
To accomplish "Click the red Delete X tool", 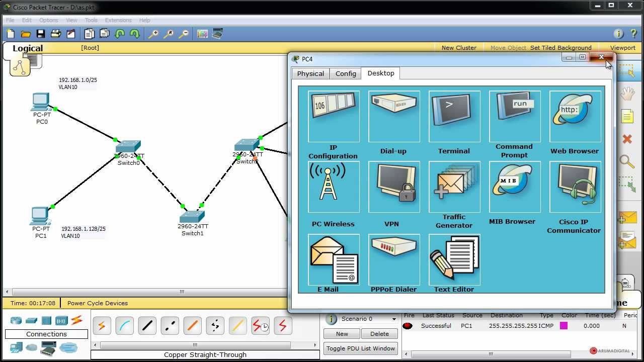I will coord(627,138).
